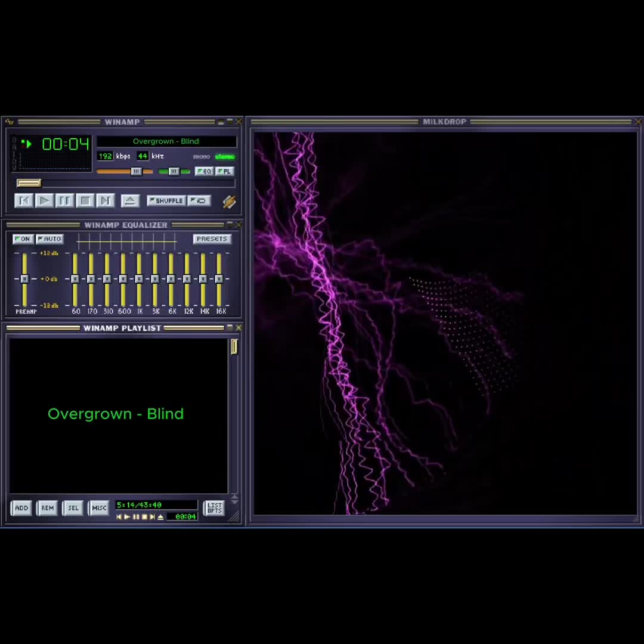Click the 44 kHz sample rate value

[143, 156]
